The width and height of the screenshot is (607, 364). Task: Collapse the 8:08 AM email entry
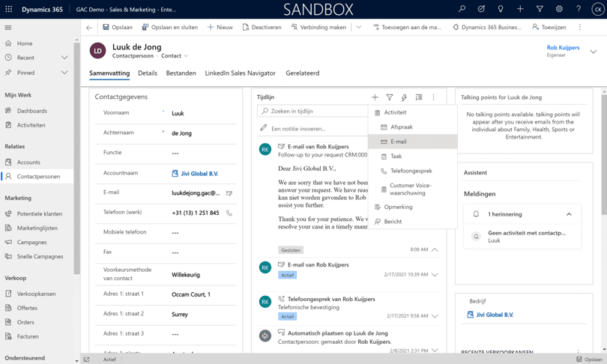tap(435, 249)
